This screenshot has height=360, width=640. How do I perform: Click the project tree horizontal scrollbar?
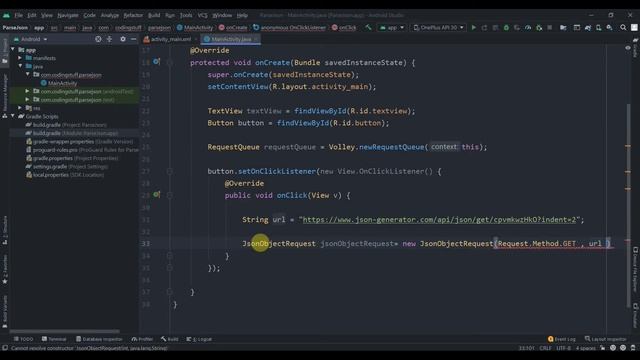coord(64,331)
